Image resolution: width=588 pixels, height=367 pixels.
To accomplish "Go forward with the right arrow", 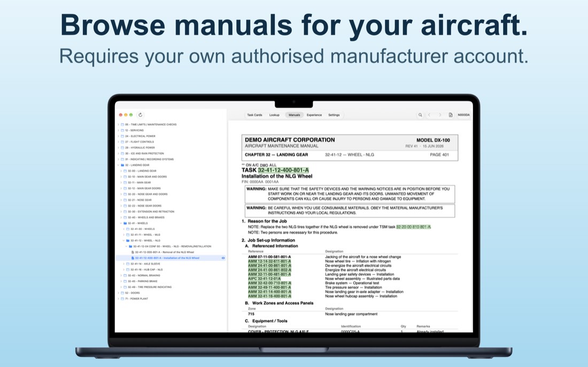I will click(x=440, y=115).
